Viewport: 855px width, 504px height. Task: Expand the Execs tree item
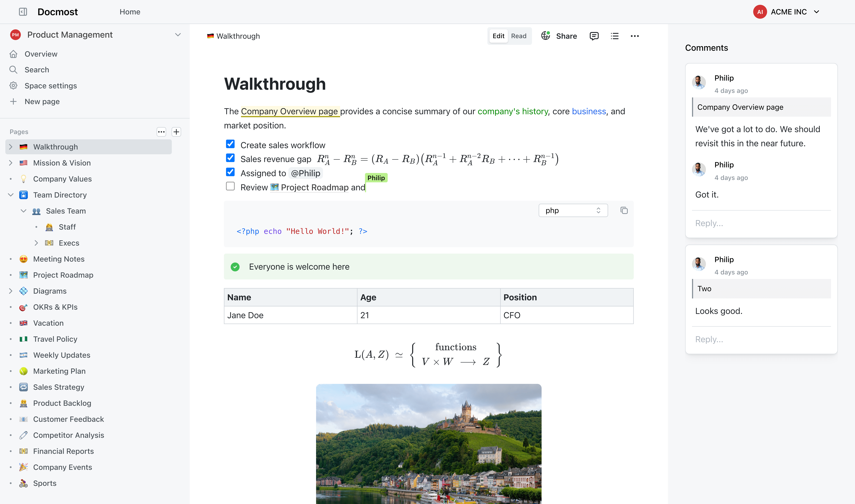click(x=36, y=243)
